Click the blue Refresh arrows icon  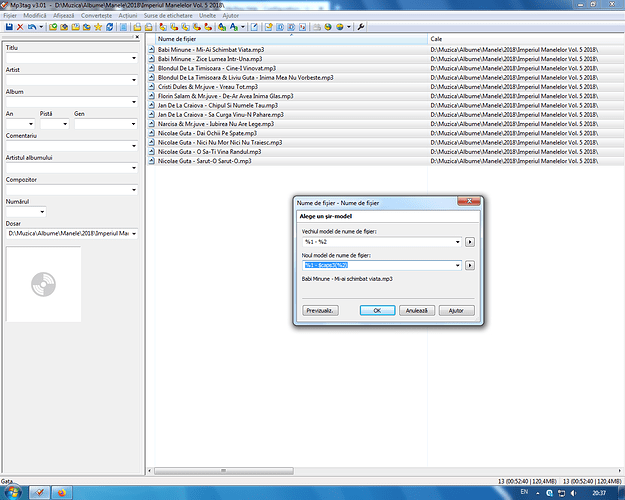(x=109, y=27)
